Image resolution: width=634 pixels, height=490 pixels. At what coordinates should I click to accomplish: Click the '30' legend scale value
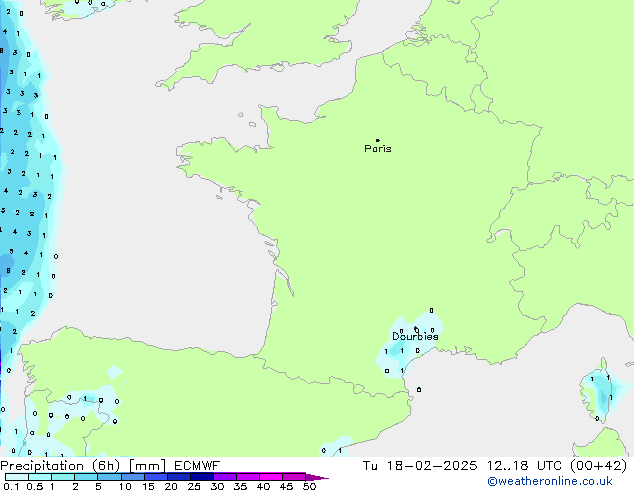[x=217, y=486]
